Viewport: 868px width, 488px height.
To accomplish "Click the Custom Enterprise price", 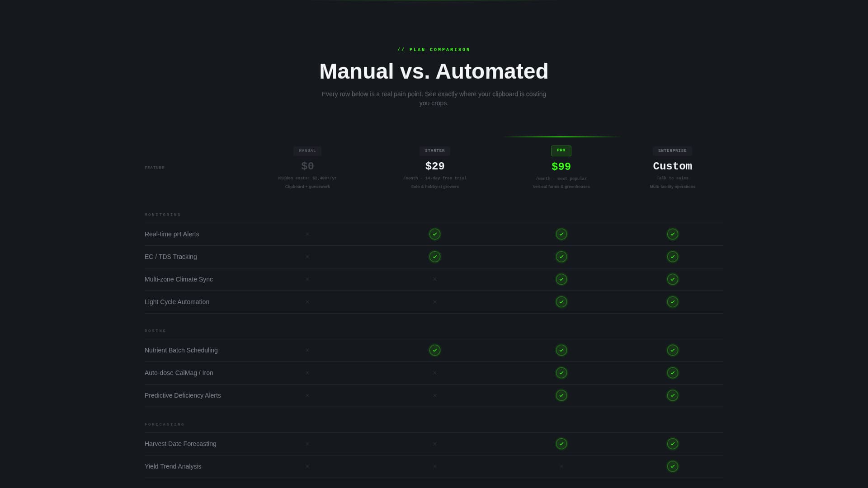I will pyautogui.click(x=672, y=166).
